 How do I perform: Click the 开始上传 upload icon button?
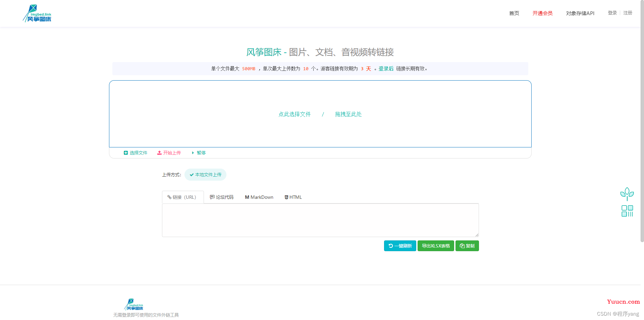[x=169, y=153]
